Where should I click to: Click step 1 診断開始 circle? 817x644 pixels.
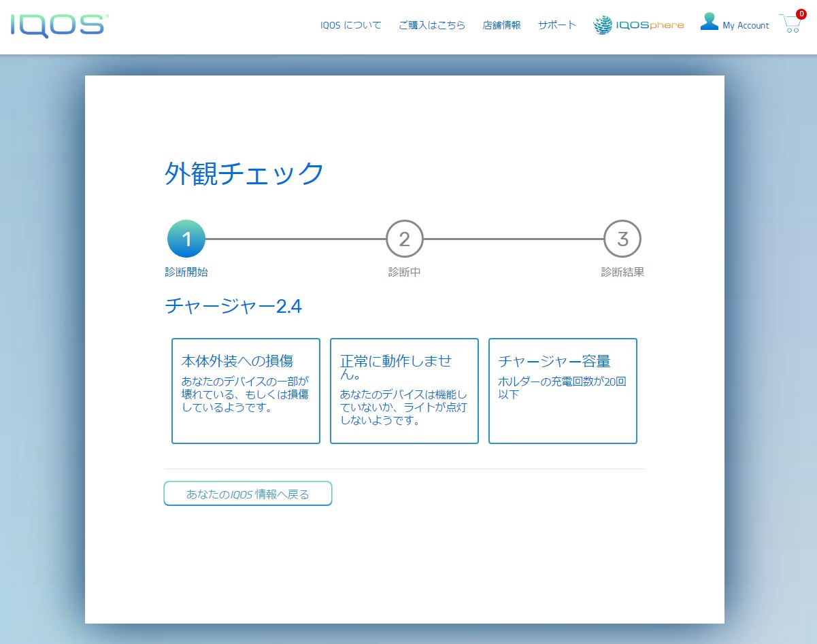pyautogui.click(x=186, y=239)
